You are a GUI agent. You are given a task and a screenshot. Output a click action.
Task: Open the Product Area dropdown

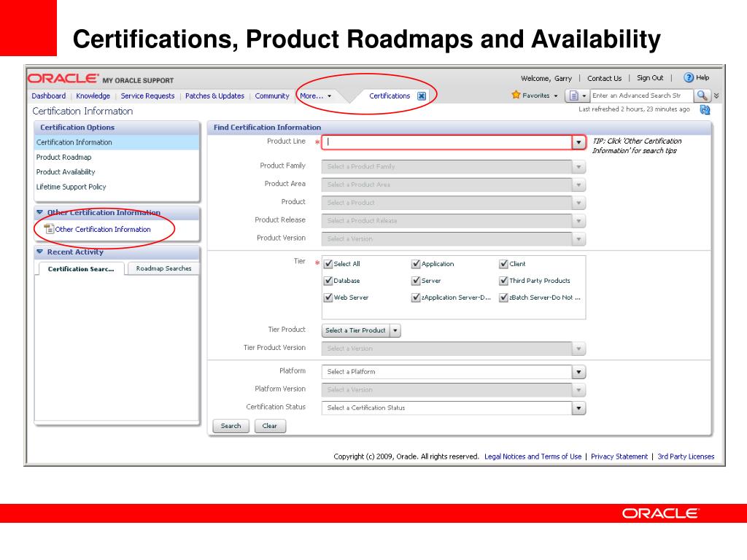point(454,184)
